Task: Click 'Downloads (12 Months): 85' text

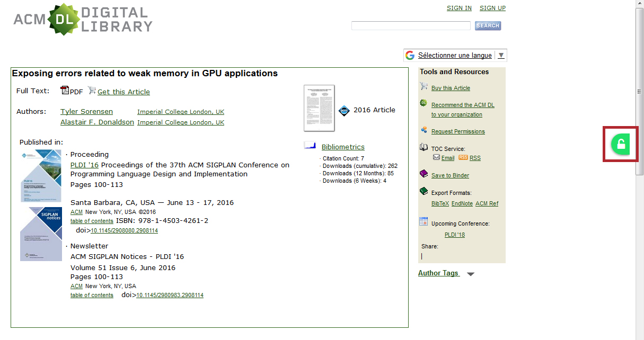Action: click(x=358, y=174)
